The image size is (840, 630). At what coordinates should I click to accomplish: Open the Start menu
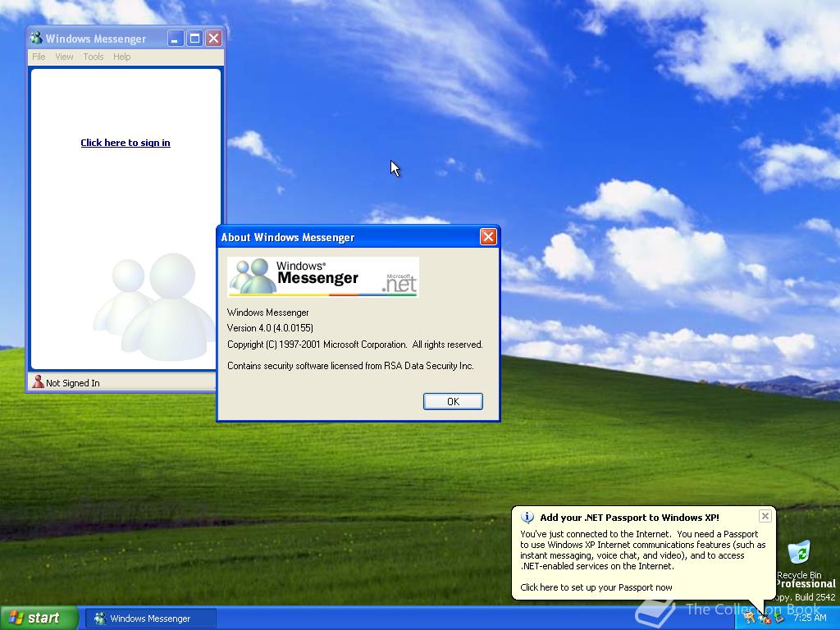click(39, 618)
